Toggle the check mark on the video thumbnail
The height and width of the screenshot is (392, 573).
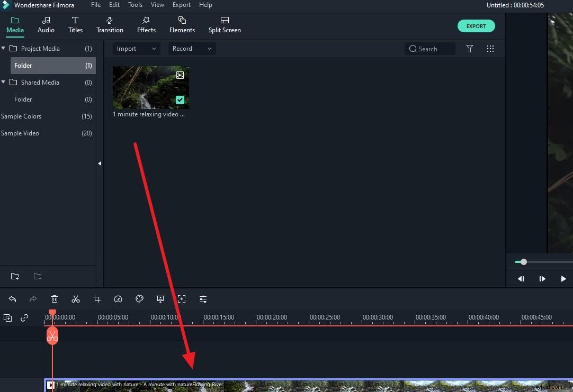tap(180, 99)
